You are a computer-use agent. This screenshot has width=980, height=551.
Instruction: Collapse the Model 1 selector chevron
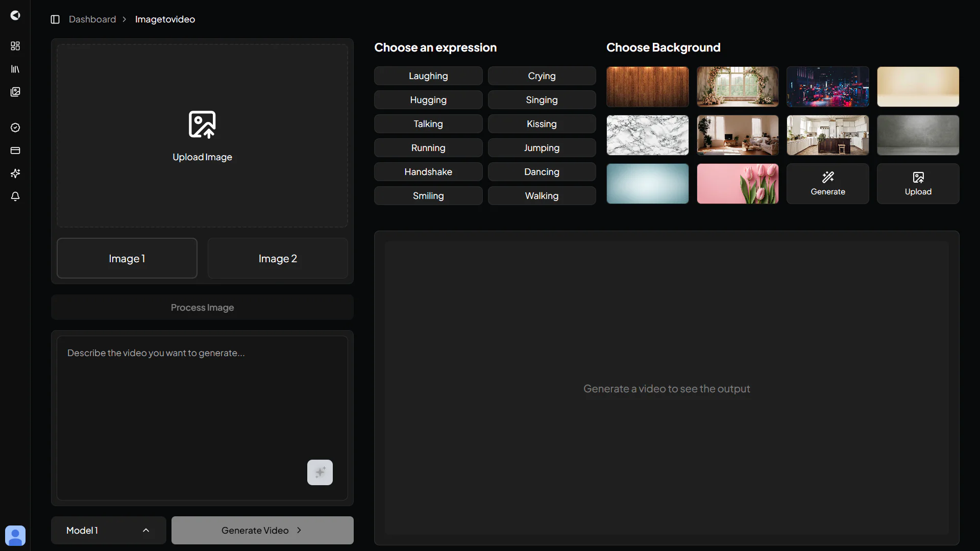coord(146,530)
